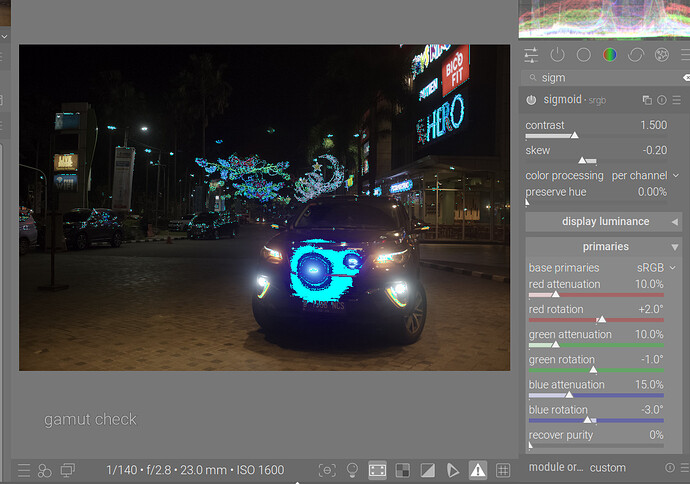Open the base modules group tab
This screenshot has width=690, height=484.
click(583, 55)
